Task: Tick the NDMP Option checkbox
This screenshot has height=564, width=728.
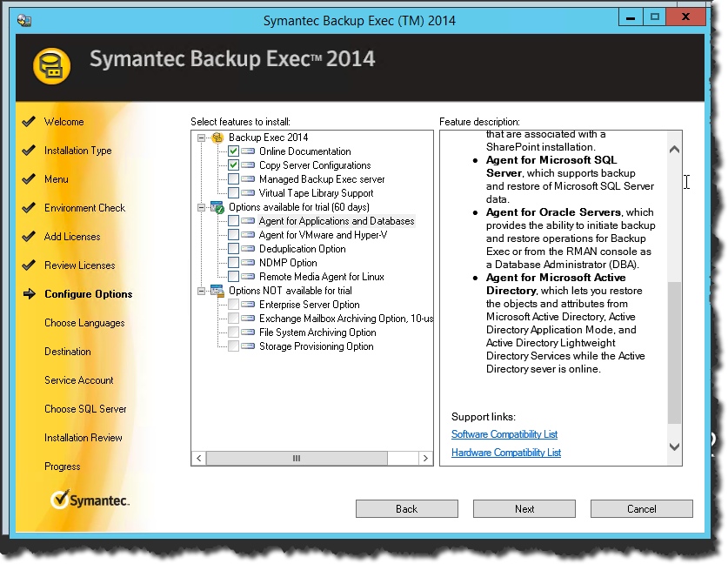Action: [234, 263]
